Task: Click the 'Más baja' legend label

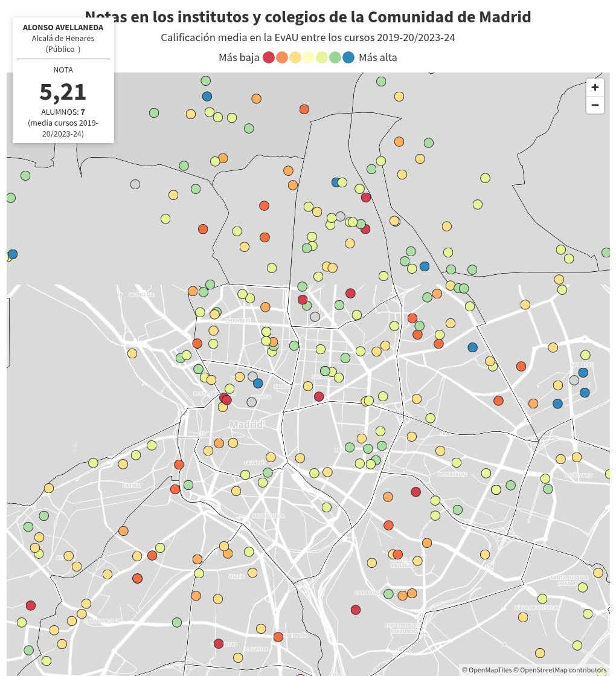Action: click(x=239, y=57)
